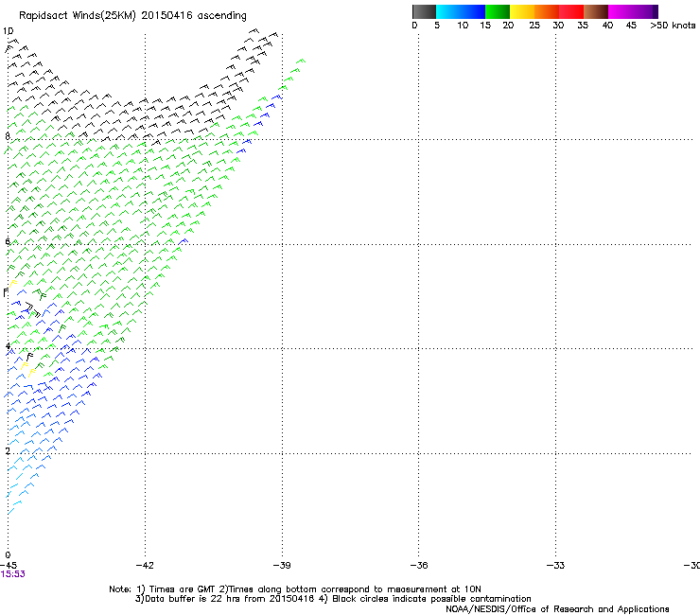Click the brown 35-40 knots legend swatch
700x615 pixels.
click(x=596, y=11)
